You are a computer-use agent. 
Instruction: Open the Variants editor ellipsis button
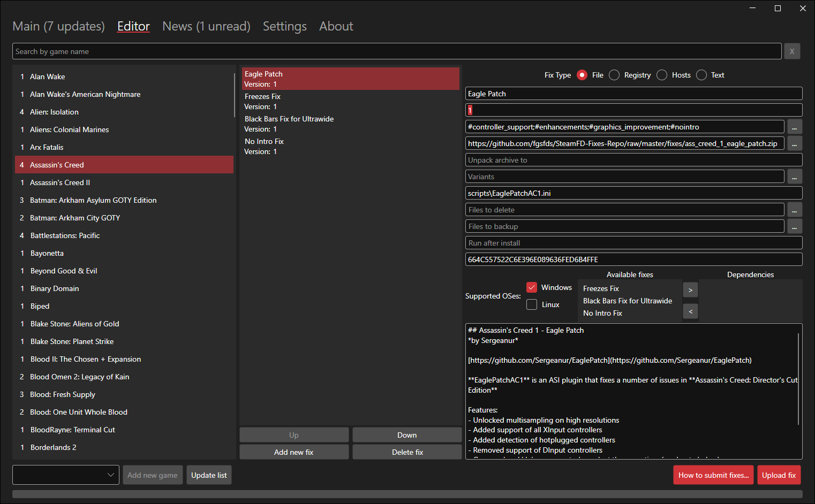pyautogui.click(x=795, y=177)
